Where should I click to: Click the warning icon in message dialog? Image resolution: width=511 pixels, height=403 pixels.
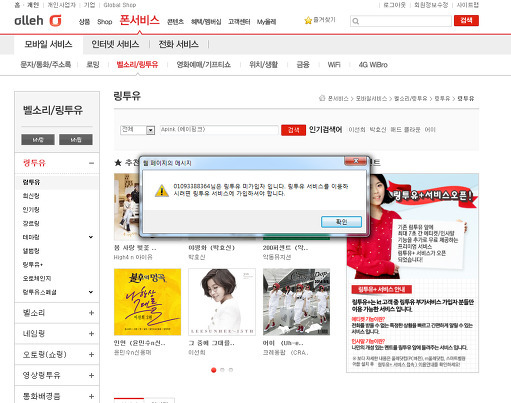[x=162, y=190]
